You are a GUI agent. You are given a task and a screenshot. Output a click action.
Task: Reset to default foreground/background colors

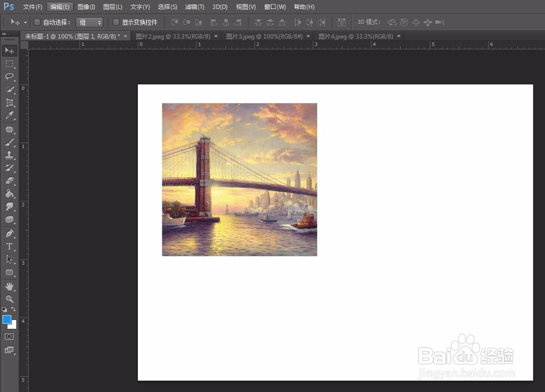[x=4, y=309]
